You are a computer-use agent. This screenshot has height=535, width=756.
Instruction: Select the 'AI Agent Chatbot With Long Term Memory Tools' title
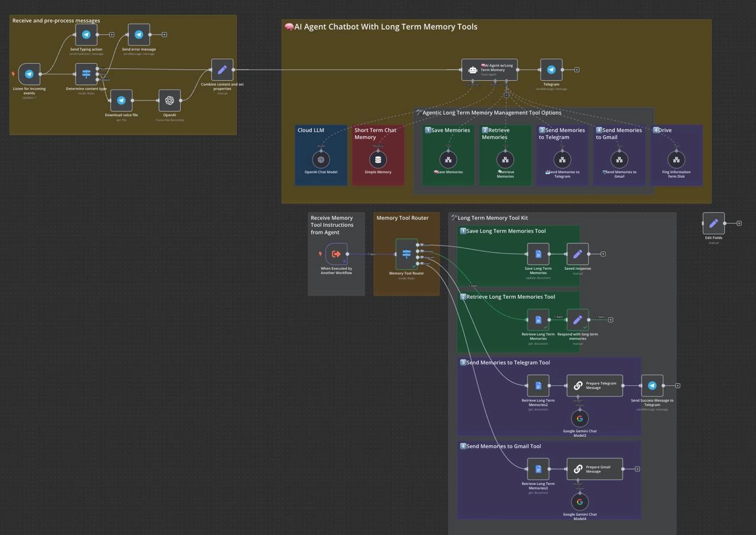click(x=381, y=27)
